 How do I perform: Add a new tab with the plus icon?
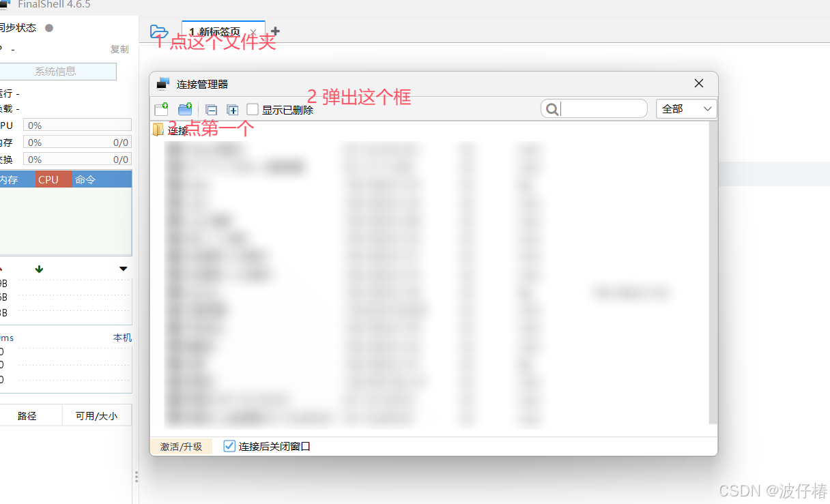tap(275, 31)
